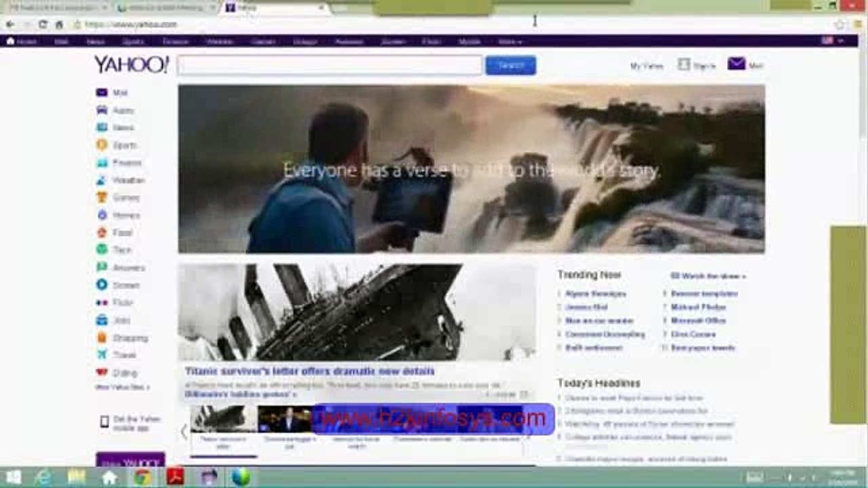Open Best paper towels trending link
The height and width of the screenshot is (488, 868).
[703, 348]
